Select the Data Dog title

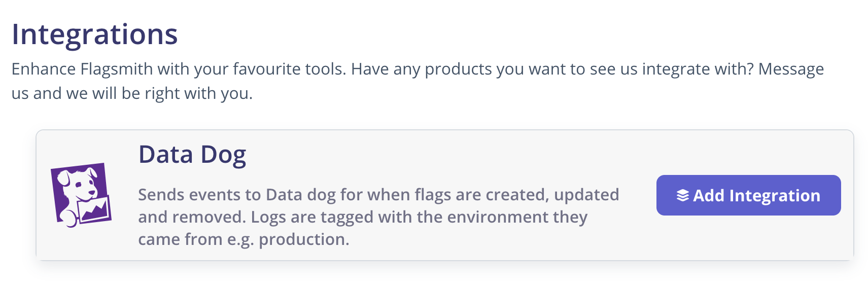click(x=192, y=155)
